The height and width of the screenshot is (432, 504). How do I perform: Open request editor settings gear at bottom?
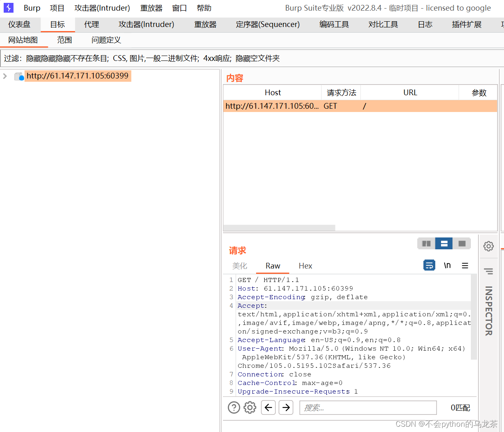click(250, 407)
